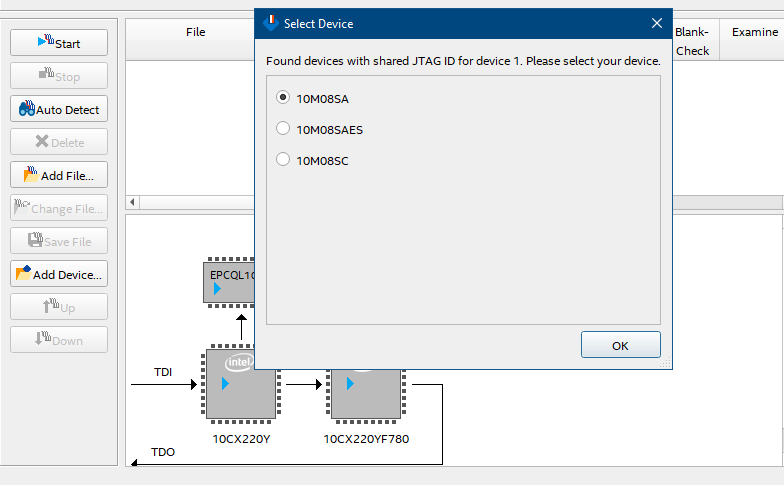
Task: Close the Select Device dialog
Action: tap(656, 23)
